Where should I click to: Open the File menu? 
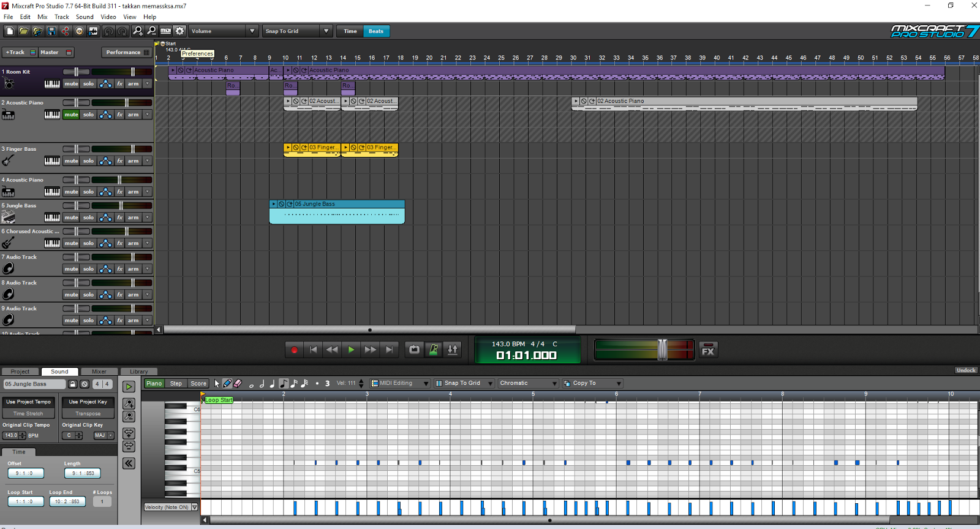[8, 17]
